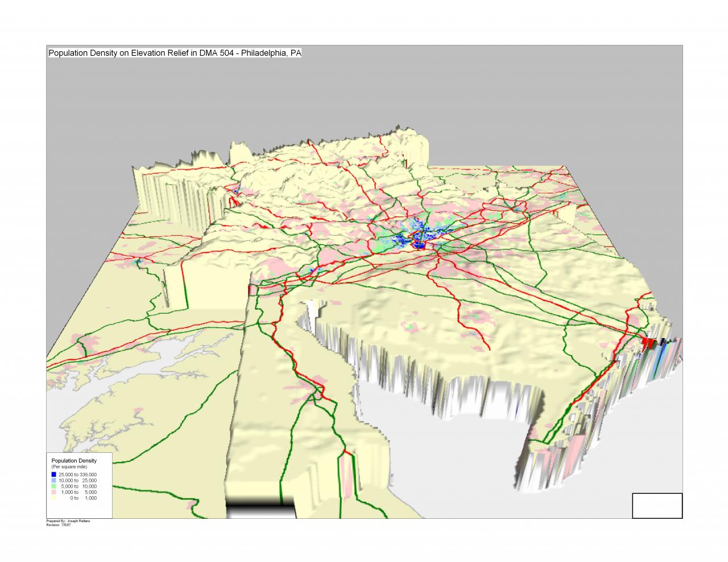Select the '(Per square mile)' legend subtitle

pos(69,467)
